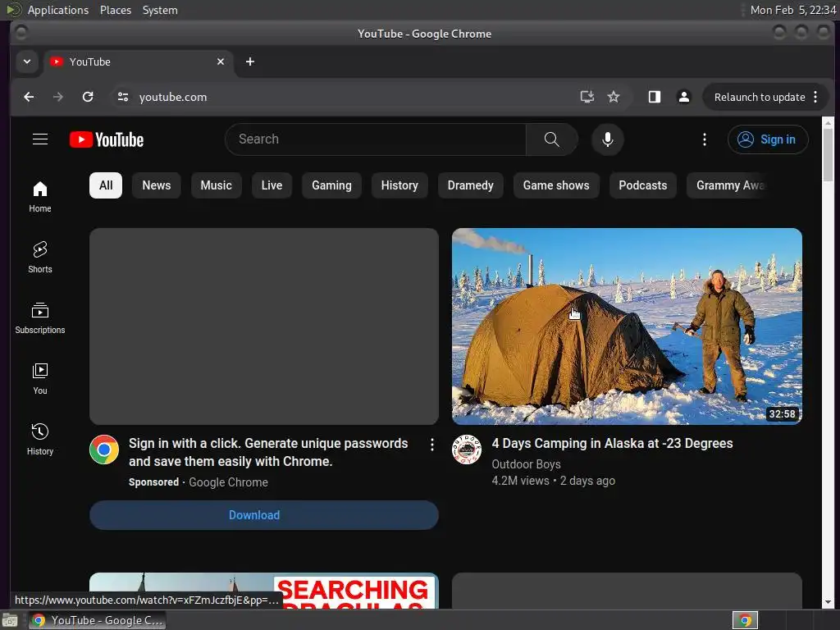This screenshot has width=840, height=630.
Task: Go to Home in sidebar
Action: 40,197
